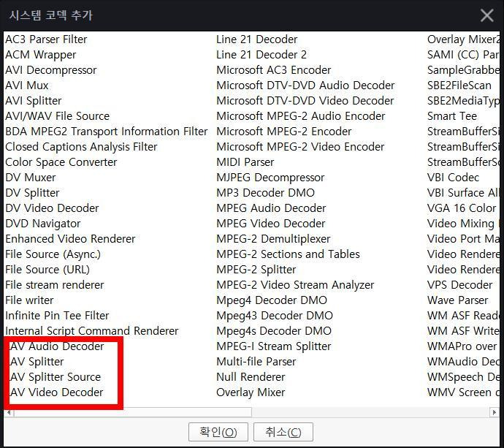The image size is (504, 448).
Task: Select MPEG-2 Sections and Tables
Action: pyautogui.click(x=288, y=254)
